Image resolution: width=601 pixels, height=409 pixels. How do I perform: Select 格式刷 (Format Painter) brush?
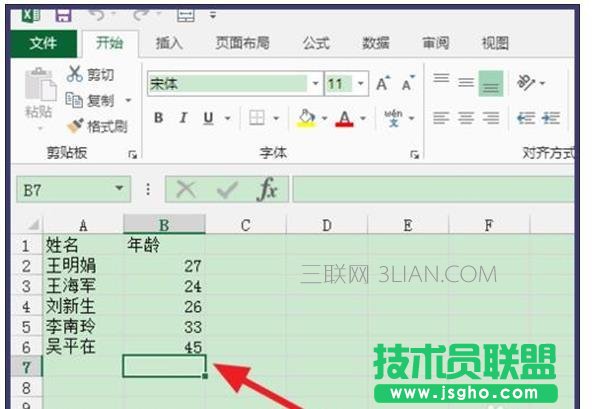[x=97, y=126]
